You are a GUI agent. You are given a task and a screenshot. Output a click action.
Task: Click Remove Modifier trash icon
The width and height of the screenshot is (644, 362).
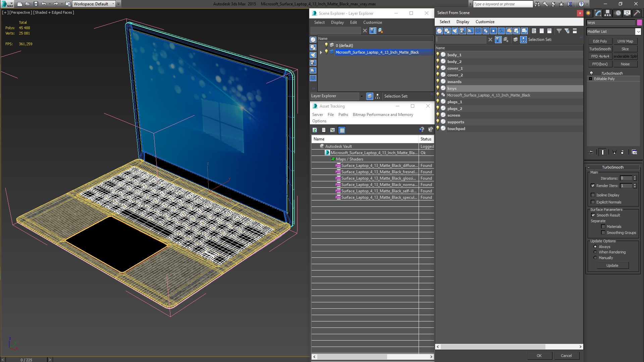coord(623,152)
